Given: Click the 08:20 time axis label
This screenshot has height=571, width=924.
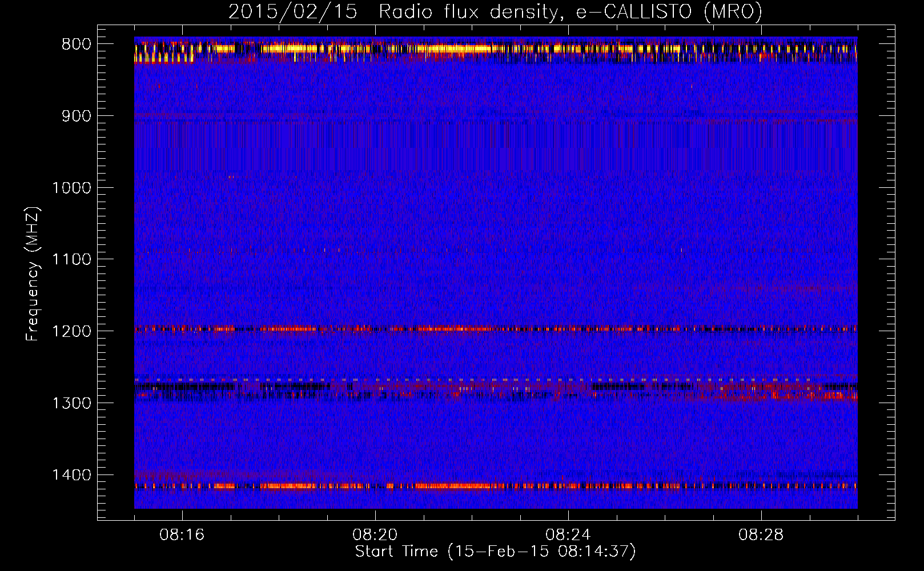Looking at the screenshot, I should pyautogui.click(x=375, y=535).
